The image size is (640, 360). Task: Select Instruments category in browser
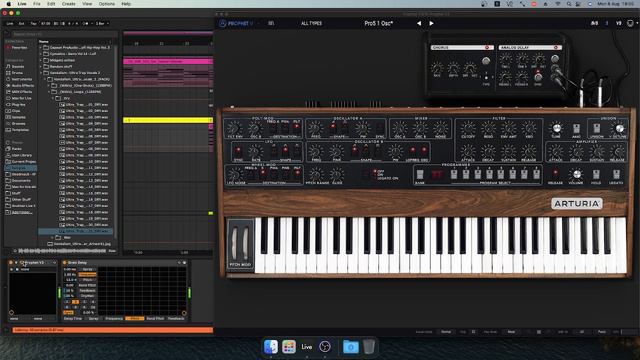click(x=19, y=79)
